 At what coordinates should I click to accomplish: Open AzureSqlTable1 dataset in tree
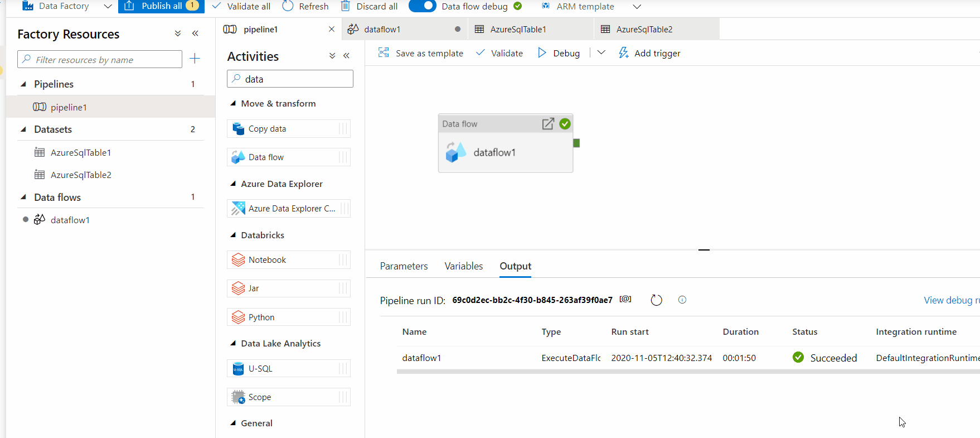[80, 152]
